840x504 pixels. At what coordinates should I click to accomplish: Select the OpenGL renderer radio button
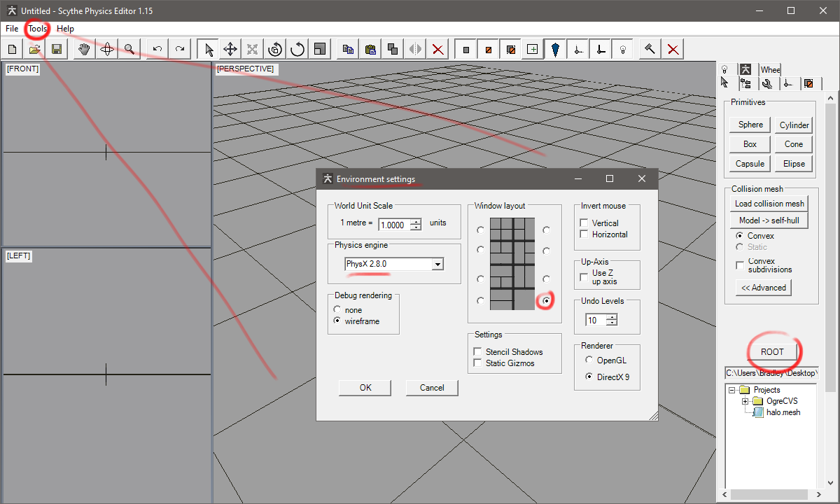pos(589,360)
